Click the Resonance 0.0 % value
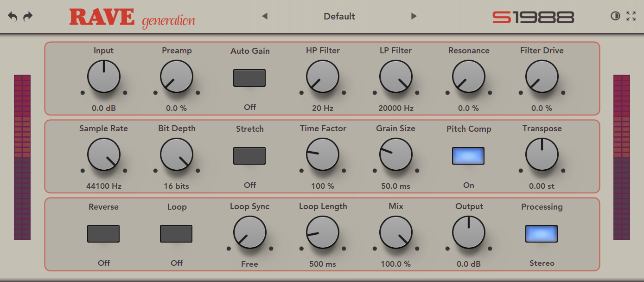 [469, 108]
